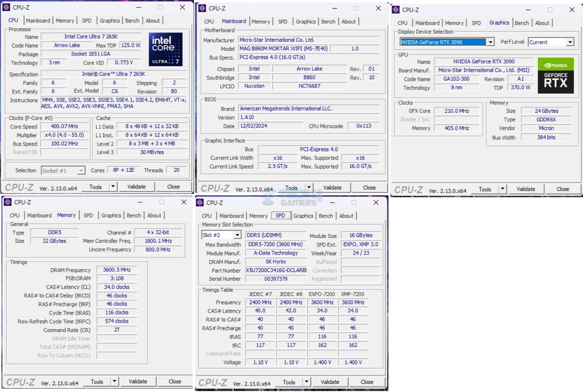Click the Intel Core Ultra 7 265K name field
The height and width of the screenshot is (392, 583).
pyautogui.click(x=91, y=36)
